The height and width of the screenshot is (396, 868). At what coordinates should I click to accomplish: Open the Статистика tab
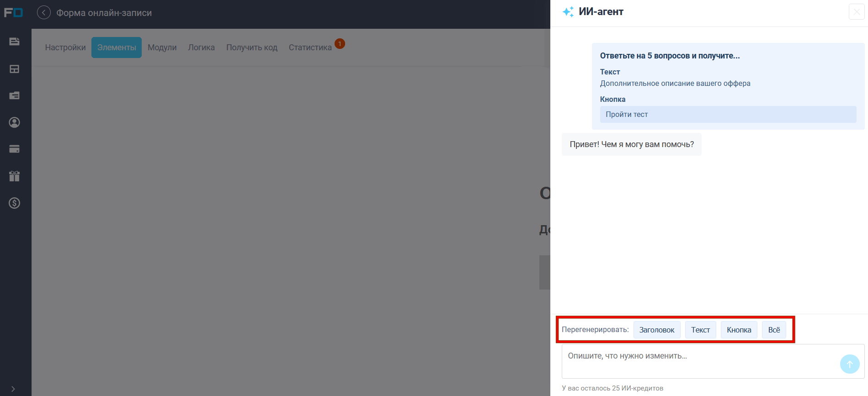point(310,48)
